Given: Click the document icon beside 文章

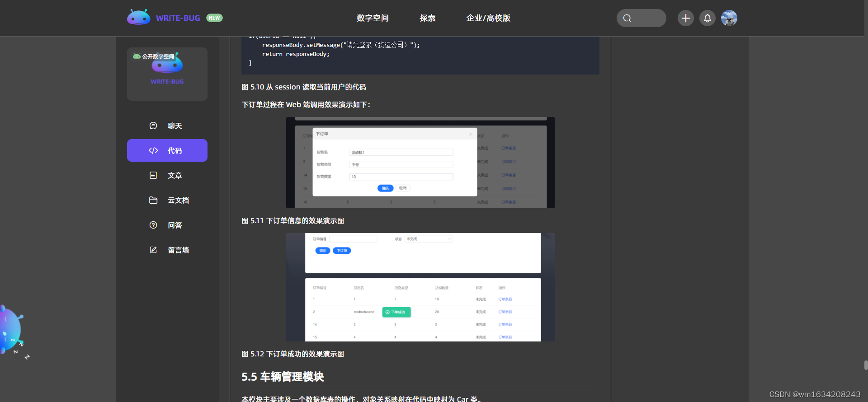Looking at the screenshot, I should click(153, 175).
